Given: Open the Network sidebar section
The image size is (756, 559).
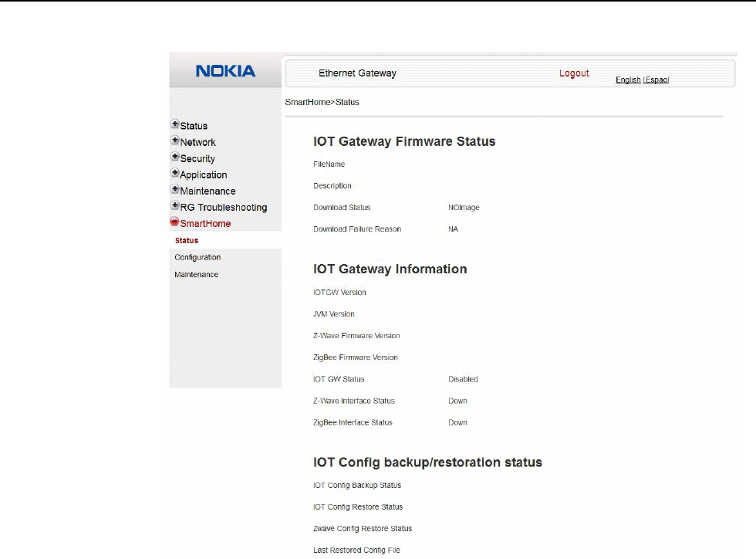Looking at the screenshot, I should (x=198, y=142).
